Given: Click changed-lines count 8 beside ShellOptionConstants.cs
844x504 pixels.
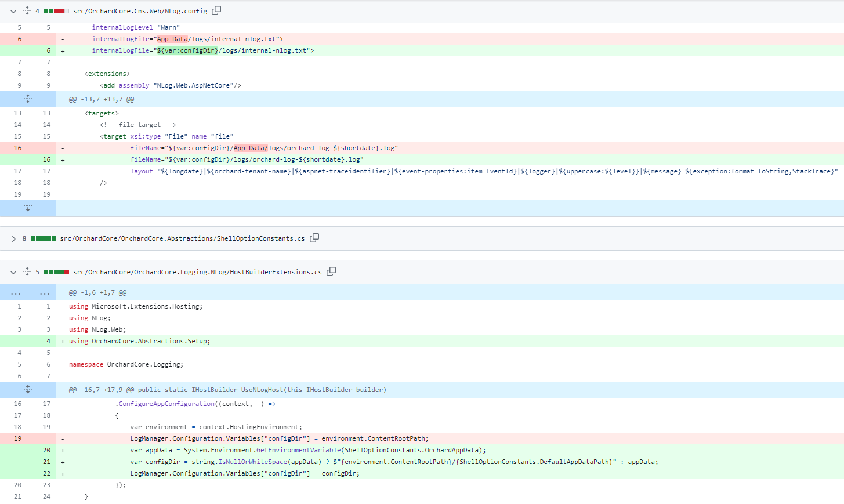Looking at the screenshot, I should (24, 238).
